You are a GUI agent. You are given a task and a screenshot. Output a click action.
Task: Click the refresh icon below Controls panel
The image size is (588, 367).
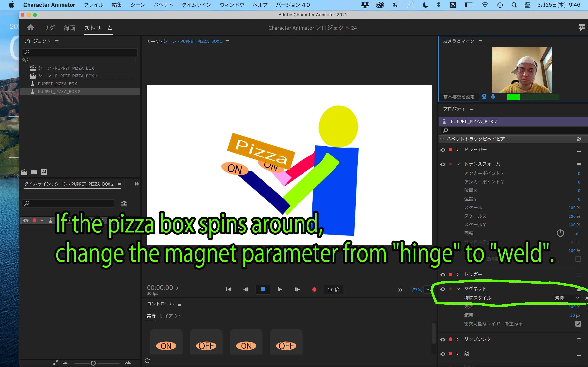147,360
